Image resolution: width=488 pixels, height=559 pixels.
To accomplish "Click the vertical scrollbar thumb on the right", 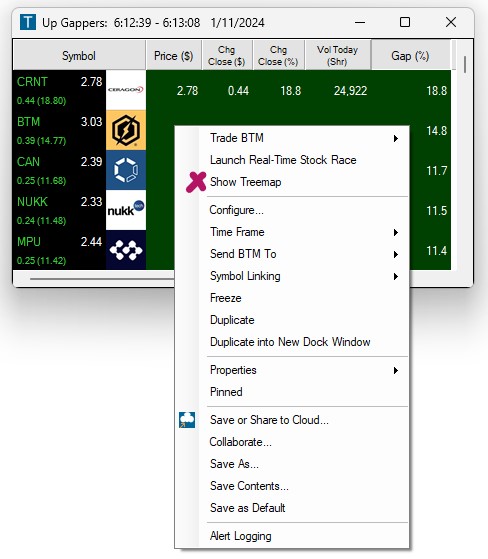I will click(465, 65).
